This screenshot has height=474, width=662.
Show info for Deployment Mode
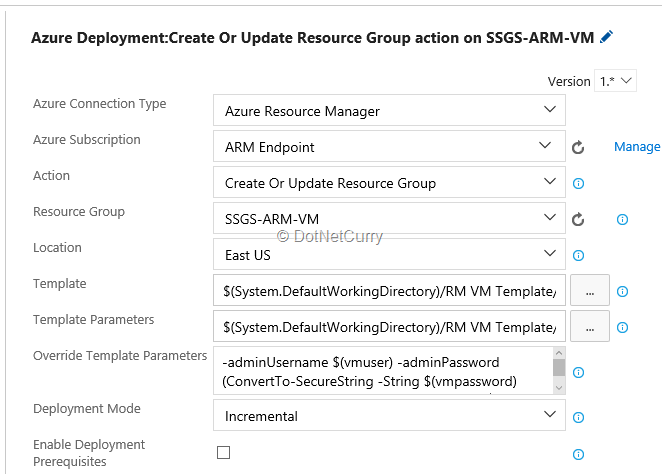pos(578,417)
